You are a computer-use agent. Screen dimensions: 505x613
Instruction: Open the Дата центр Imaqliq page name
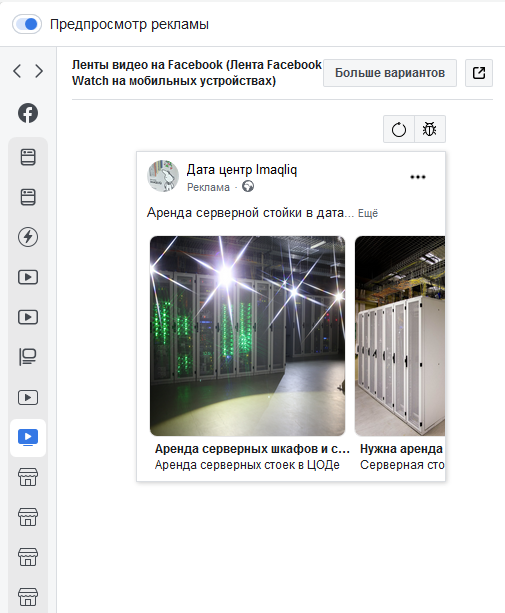coord(242,170)
